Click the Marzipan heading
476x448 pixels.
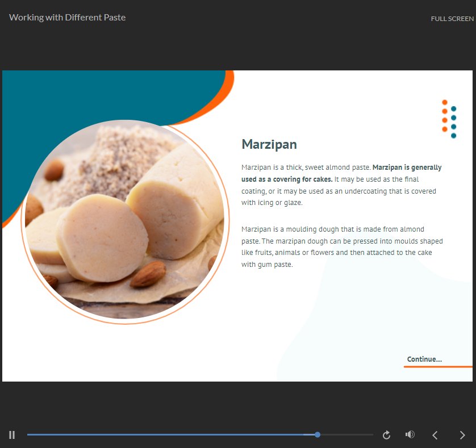coord(269,144)
